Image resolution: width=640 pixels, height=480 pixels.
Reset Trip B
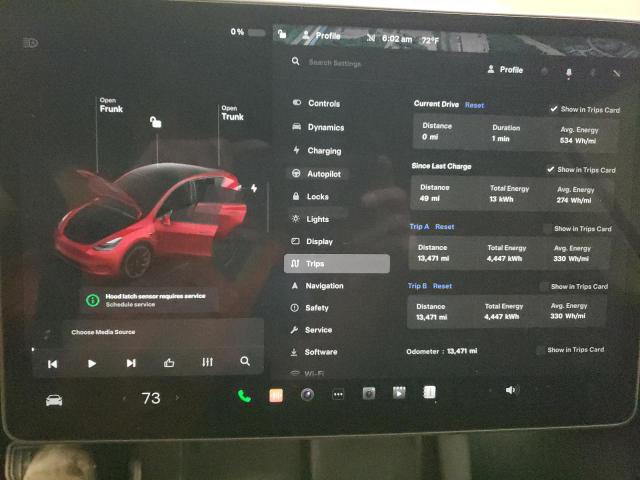(x=442, y=286)
